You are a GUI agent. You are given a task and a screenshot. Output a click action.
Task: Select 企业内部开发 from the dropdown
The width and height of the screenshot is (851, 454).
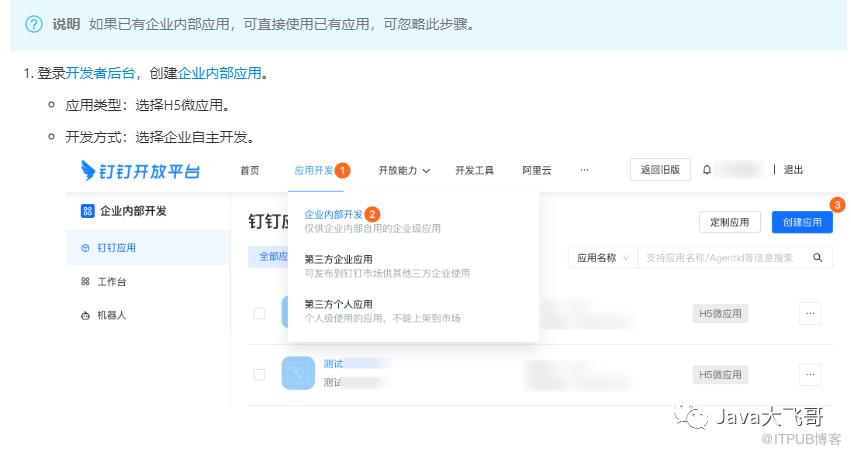click(x=334, y=214)
